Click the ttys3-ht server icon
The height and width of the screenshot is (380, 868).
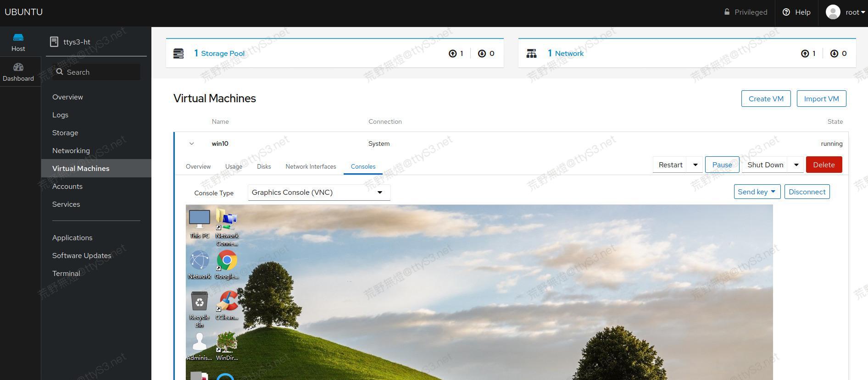[x=54, y=42]
